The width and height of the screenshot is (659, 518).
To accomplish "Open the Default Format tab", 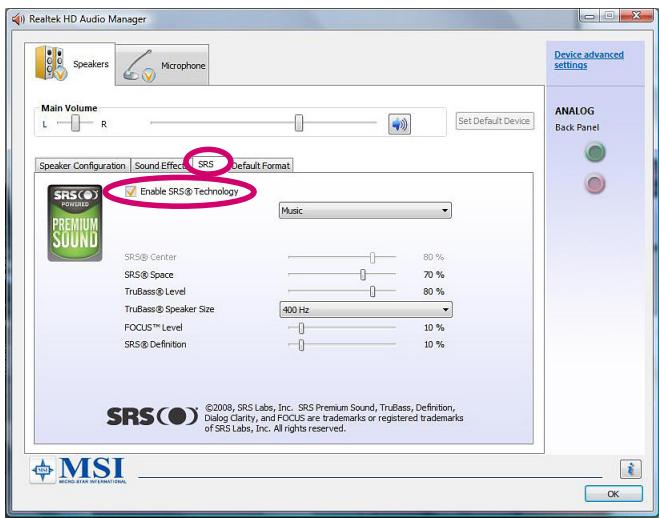I will point(261,166).
